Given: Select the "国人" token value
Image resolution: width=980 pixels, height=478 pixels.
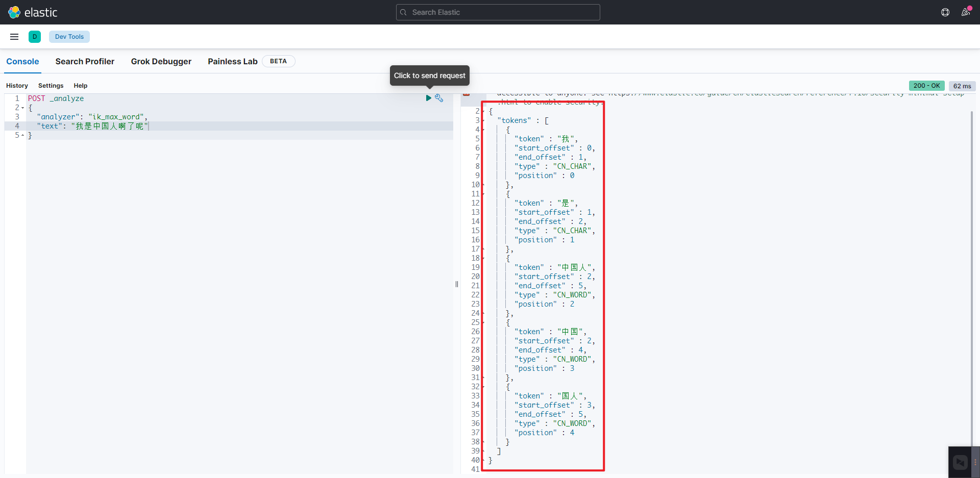Looking at the screenshot, I should pyautogui.click(x=570, y=396).
